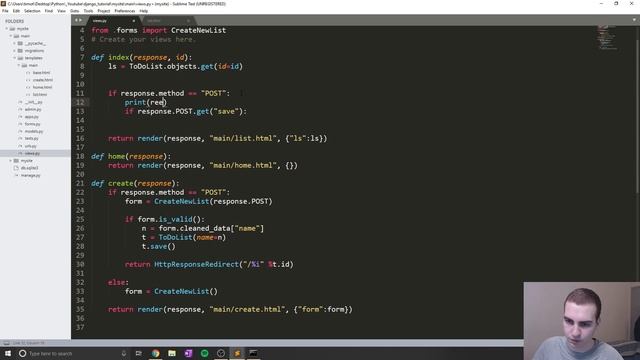This screenshot has width=640, height=360.
Task: Click the Line/Column status text
Action: [29, 343]
